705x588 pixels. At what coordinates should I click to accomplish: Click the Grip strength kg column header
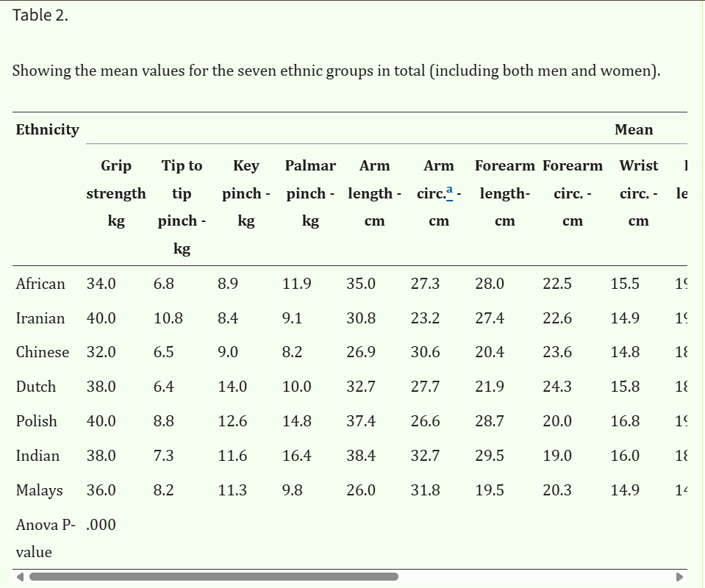pos(116,193)
